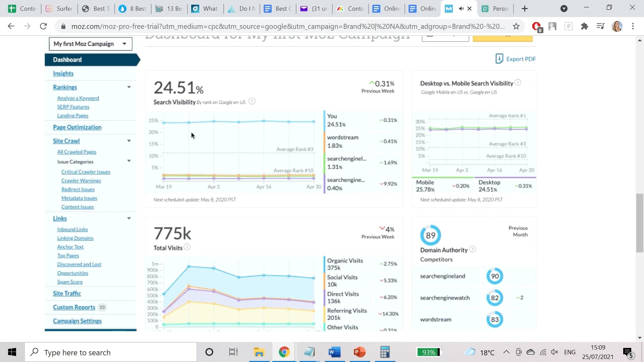Click the red ad blocker extension icon
The height and width of the screenshot is (362, 644).
(537, 26)
